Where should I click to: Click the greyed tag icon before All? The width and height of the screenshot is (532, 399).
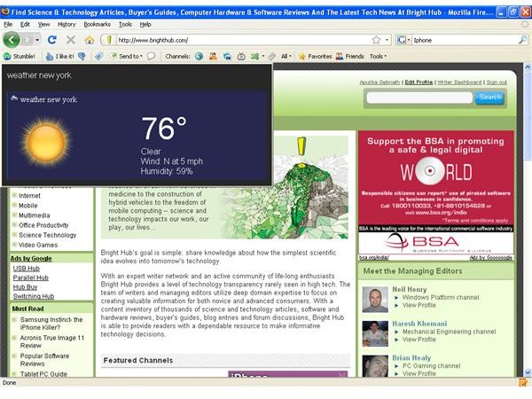click(272, 57)
